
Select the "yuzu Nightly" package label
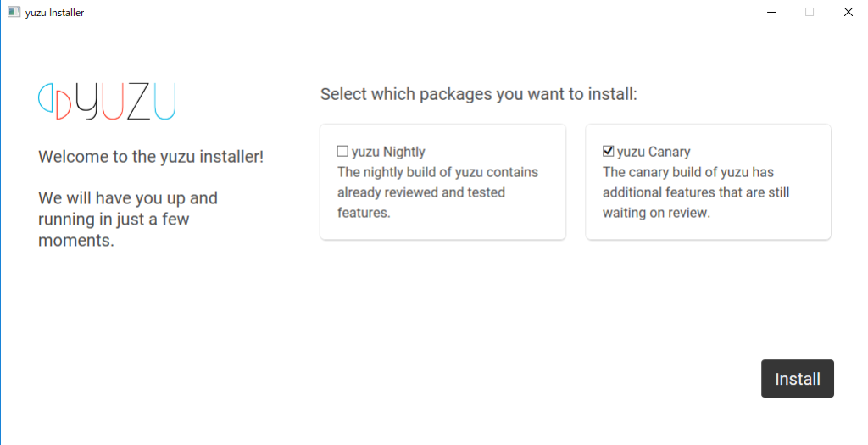pos(388,152)
